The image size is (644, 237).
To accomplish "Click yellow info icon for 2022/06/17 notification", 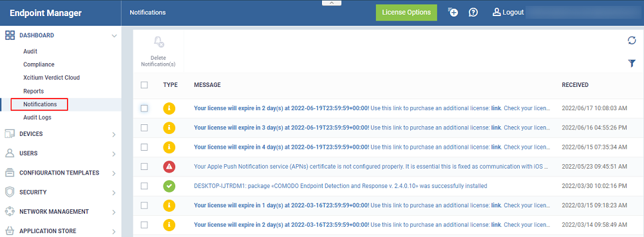I will (x=169, y=108).
